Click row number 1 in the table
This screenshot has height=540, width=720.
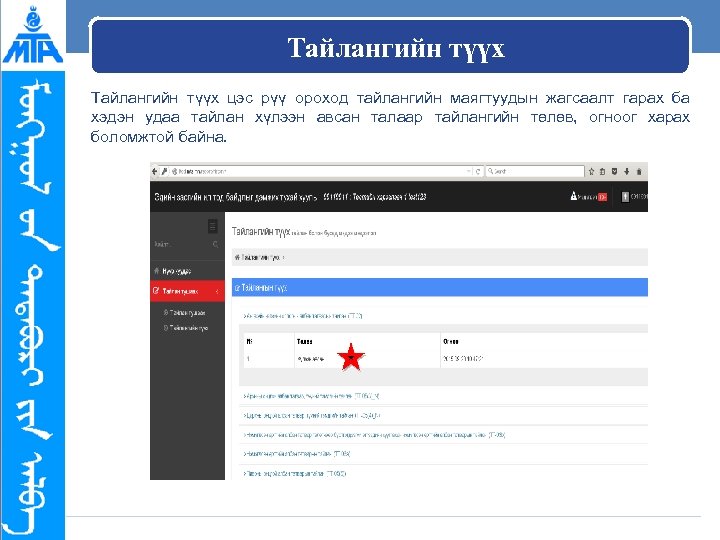(x=248, y=359)
